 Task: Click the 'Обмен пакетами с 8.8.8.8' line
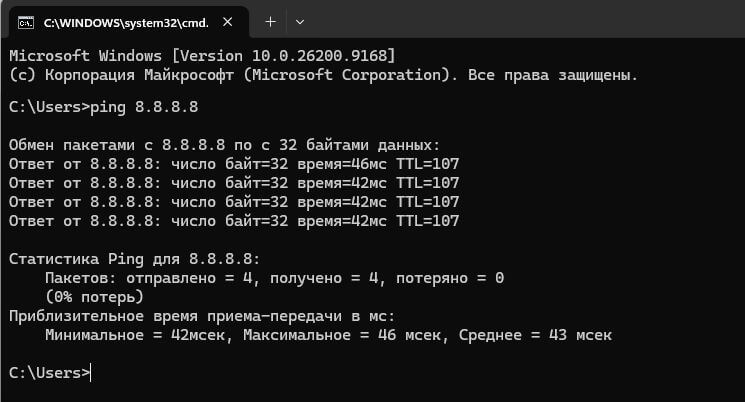click(224, 145)
